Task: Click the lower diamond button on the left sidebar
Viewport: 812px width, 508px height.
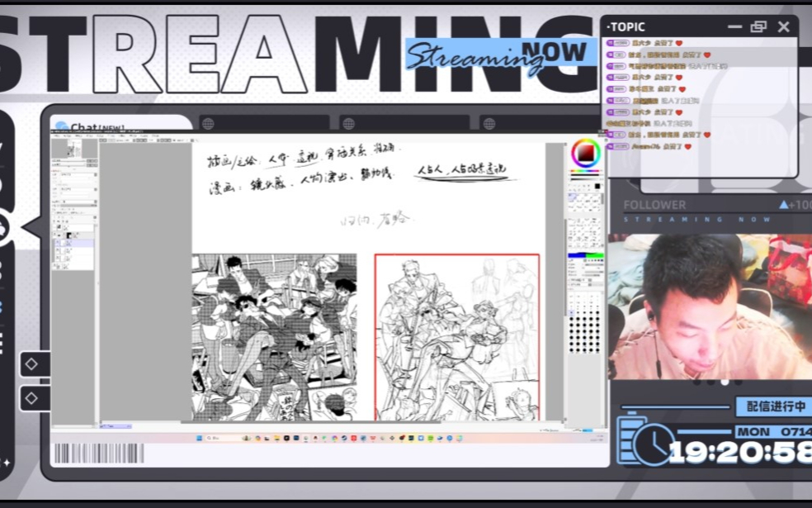Action: pos(34,398)
